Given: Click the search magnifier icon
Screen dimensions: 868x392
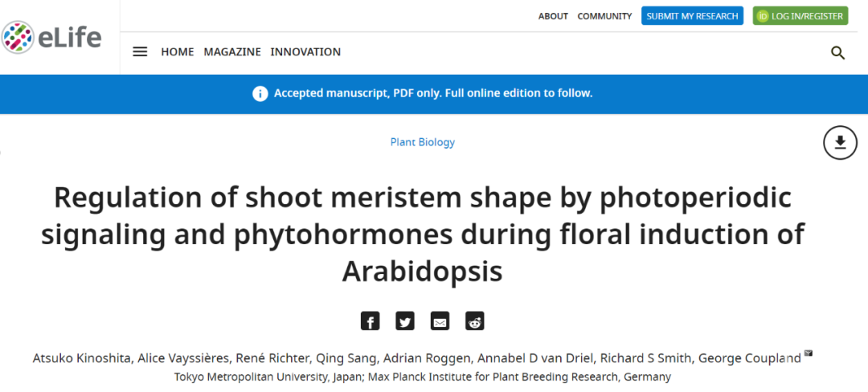Looking at the screenshot, I should [x=837, y=53].
